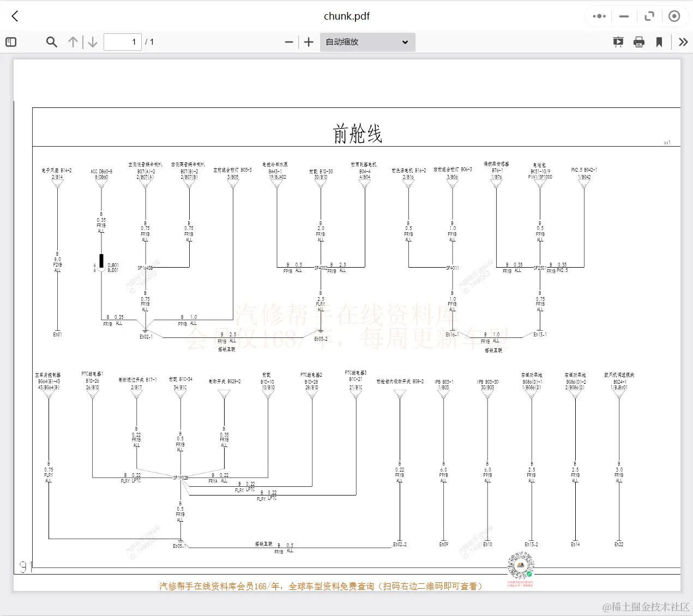Image resolution: width=693 pixels, height=616 pixels.
Task: Go back with the left chevron arrow
Action: click(x=15, y=16)
